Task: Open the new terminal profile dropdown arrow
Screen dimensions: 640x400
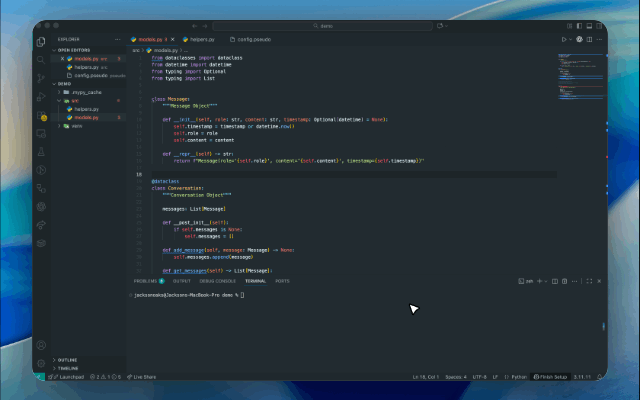Action: pyautogui.click(x=546, y=281)
